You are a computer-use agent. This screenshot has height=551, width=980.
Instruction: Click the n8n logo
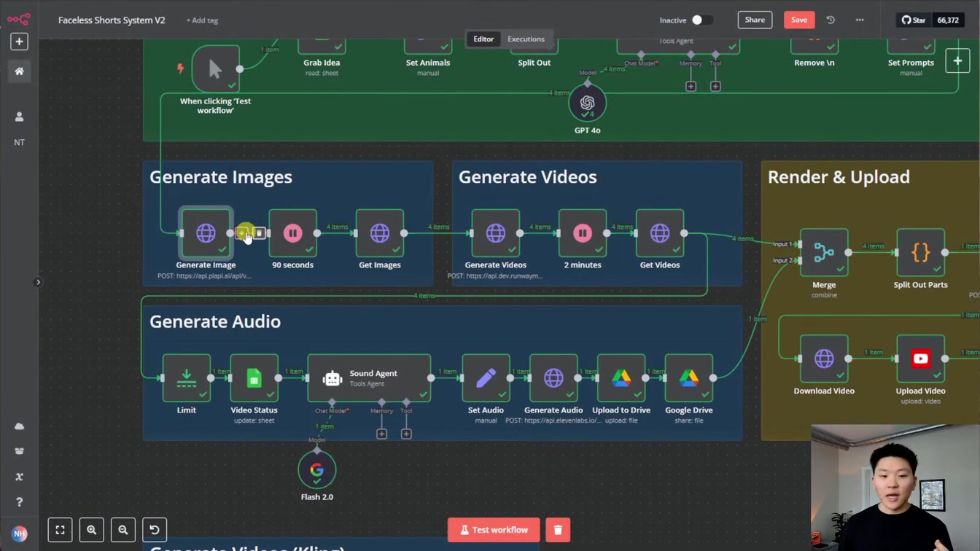(18, 20)
